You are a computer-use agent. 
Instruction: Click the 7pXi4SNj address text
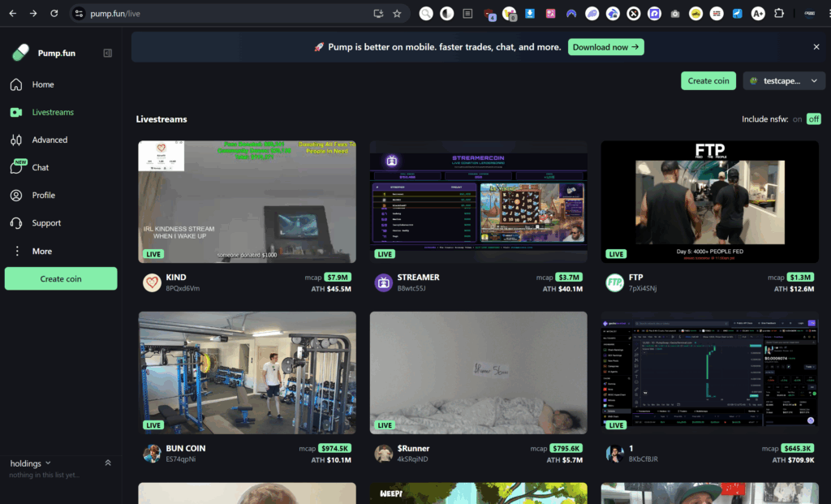point(643,288)
